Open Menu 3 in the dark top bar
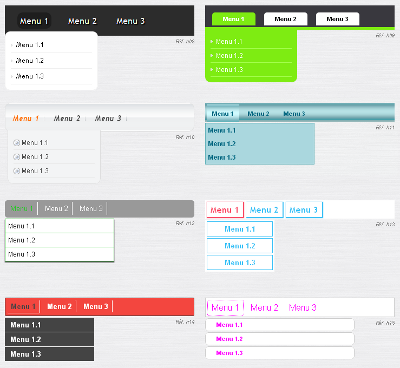The width and height of the screenshot is (400, 368). (x=130, y=21)
